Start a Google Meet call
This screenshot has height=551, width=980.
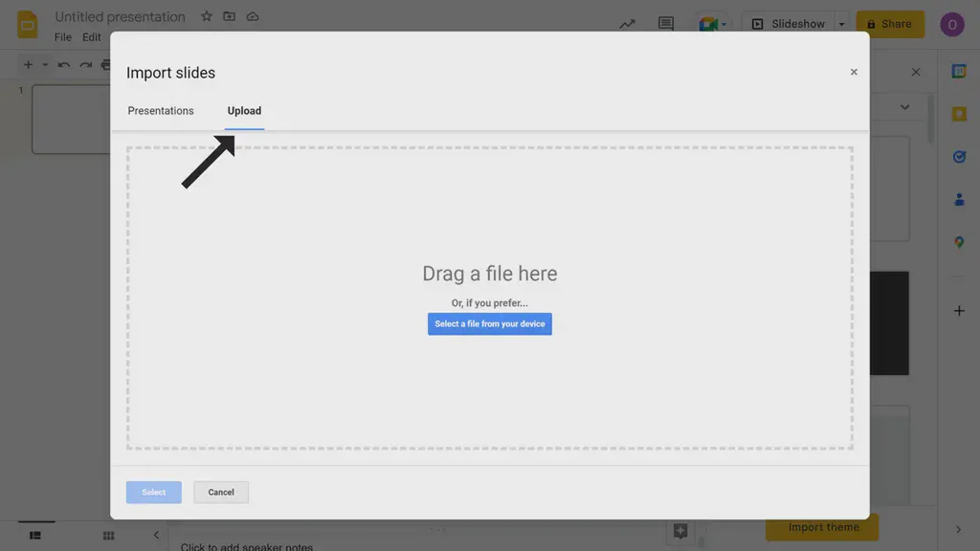(x=706, y=23)
